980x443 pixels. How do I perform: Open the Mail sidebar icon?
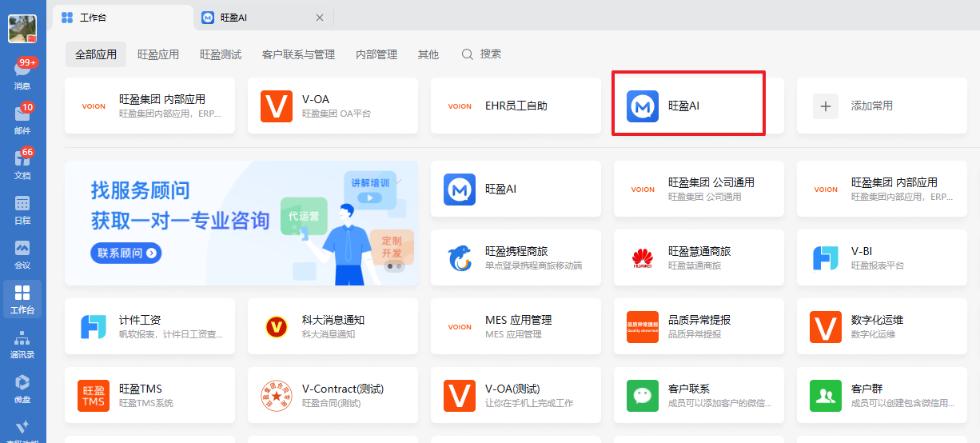coord(22,119)
